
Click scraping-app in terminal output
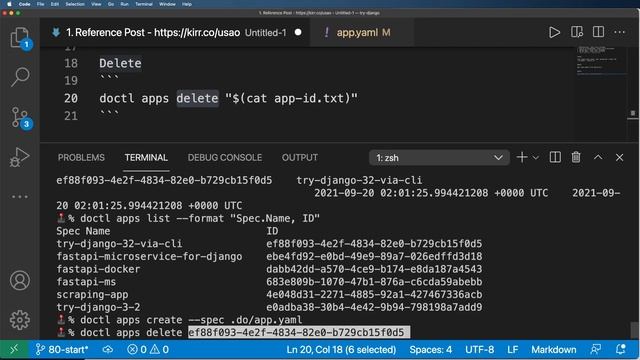(x=92, y=294)
